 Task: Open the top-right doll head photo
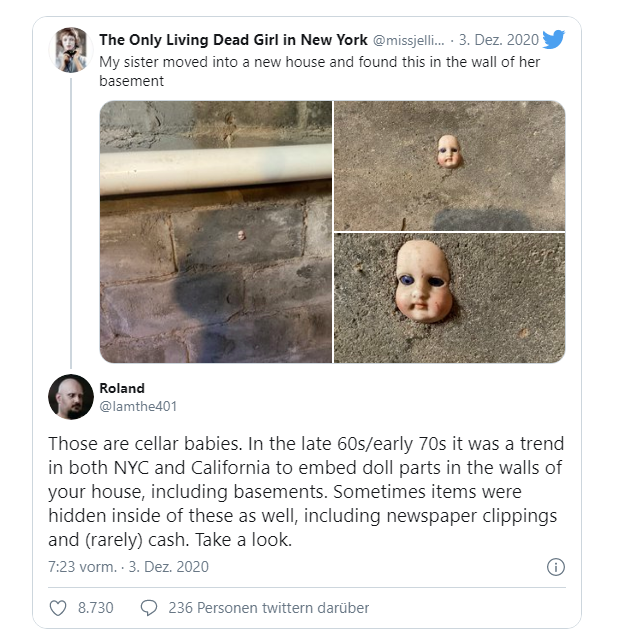tap(449, 166)
